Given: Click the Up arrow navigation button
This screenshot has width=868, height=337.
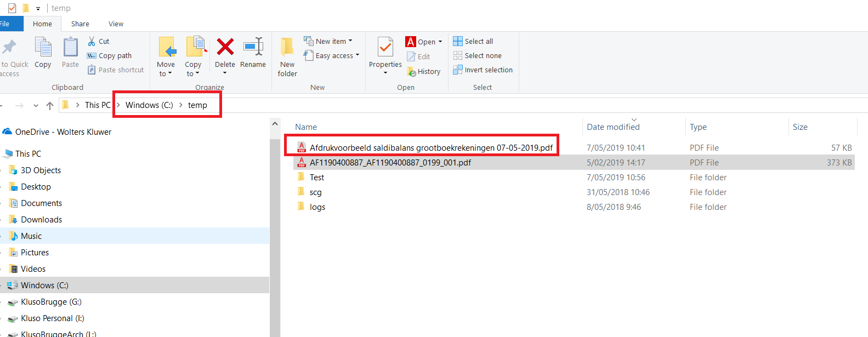Looking at the screenshot, I should (x=50, y=105).
